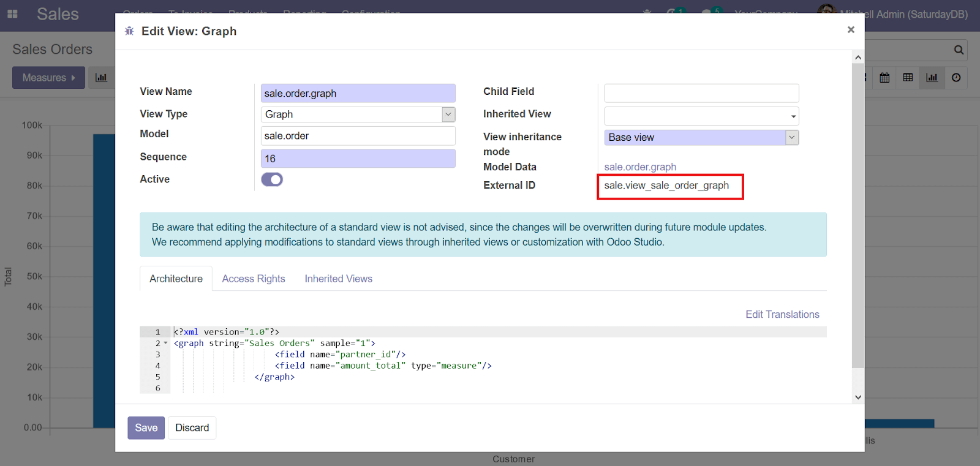Screen dimensions: 980x466
Task: Click the View Name input field
Action: pyautogui.click(x=358, y=93)
